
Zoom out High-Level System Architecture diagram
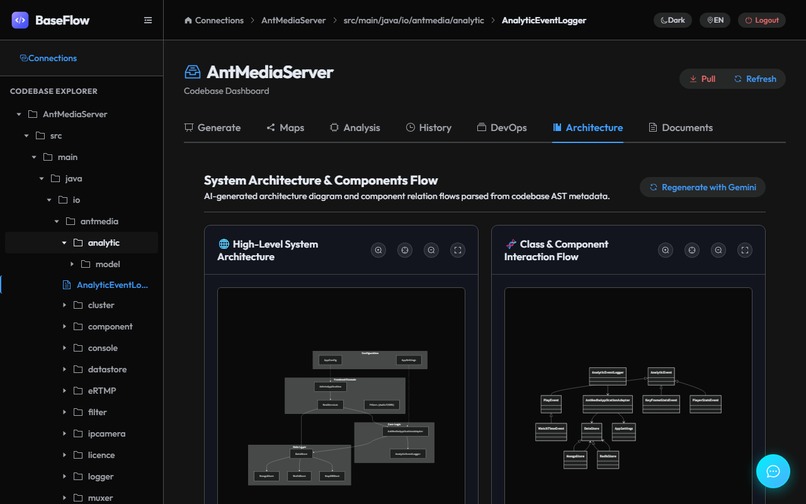pos(431,250)
